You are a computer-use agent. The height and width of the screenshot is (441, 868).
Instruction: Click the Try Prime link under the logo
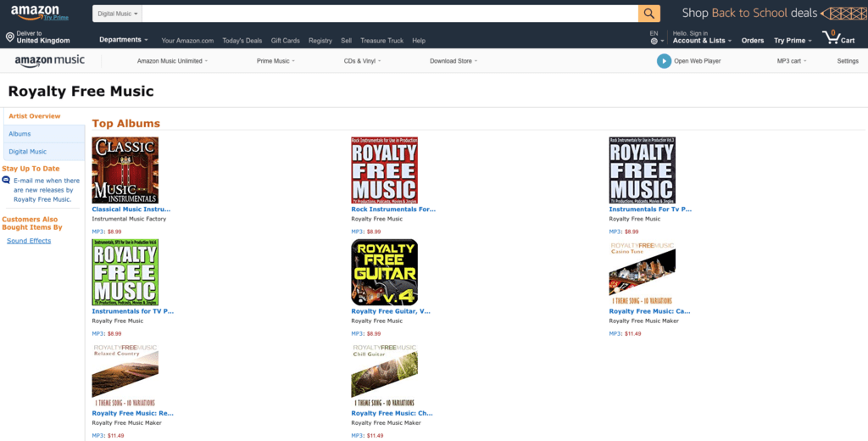click(57, 18)
